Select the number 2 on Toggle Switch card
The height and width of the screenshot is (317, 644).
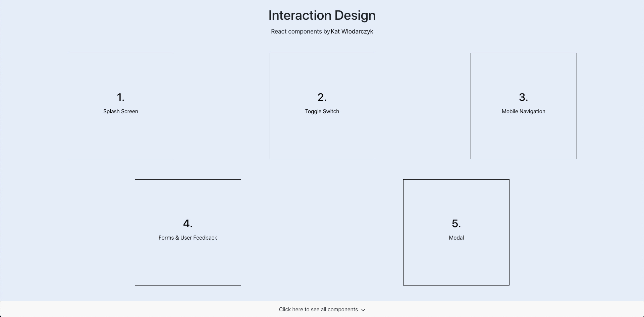pyautogui.click(x=322, y=97)
